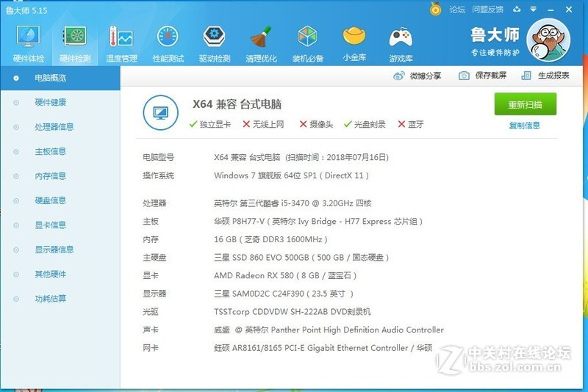Select the TSSTcorp DVD drive text

coord(292,312)
